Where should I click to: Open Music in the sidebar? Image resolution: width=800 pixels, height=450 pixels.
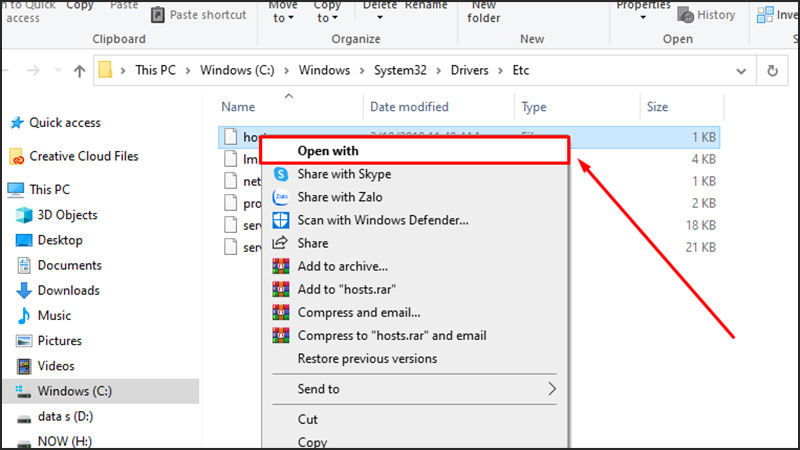pyautogui.click(x=54, y=315)
